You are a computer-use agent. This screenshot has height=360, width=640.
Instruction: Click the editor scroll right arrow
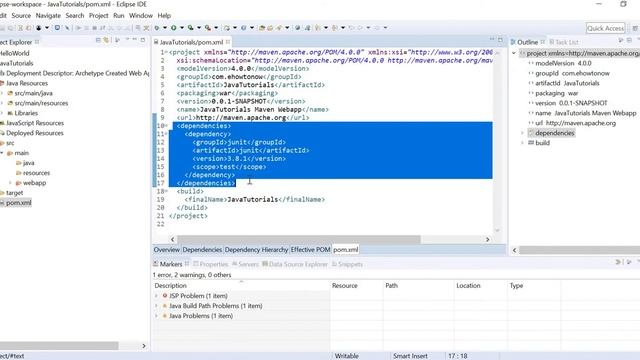coord(487,239)
